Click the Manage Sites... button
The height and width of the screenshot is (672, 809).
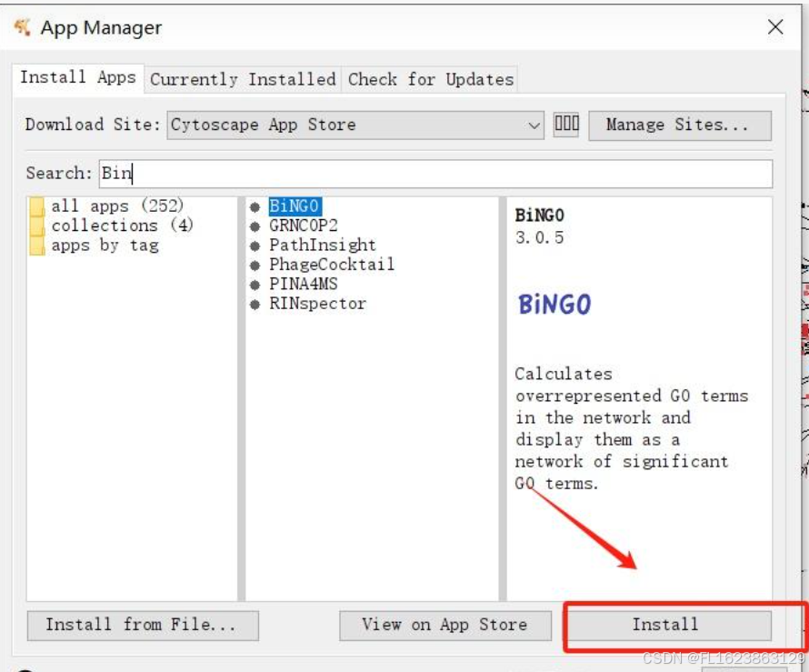click(x=680, y=125)
